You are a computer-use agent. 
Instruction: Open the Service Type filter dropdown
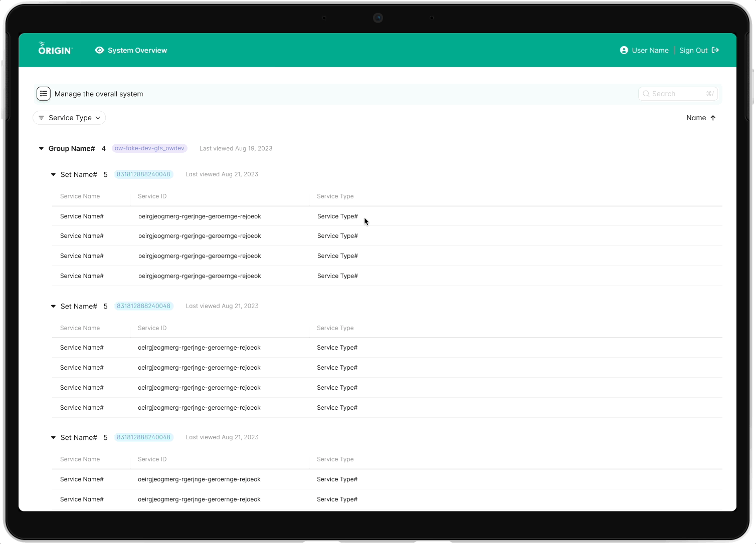69,118
